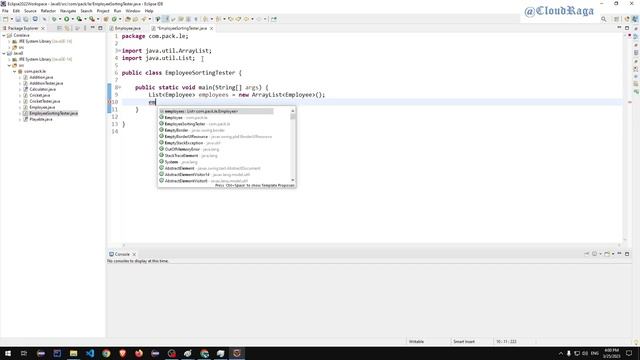Collapse the CoreJava project node

[4, 36]
